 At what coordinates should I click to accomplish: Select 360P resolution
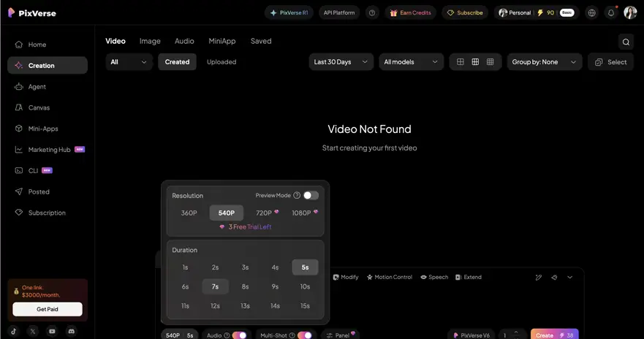pos(189,213)
